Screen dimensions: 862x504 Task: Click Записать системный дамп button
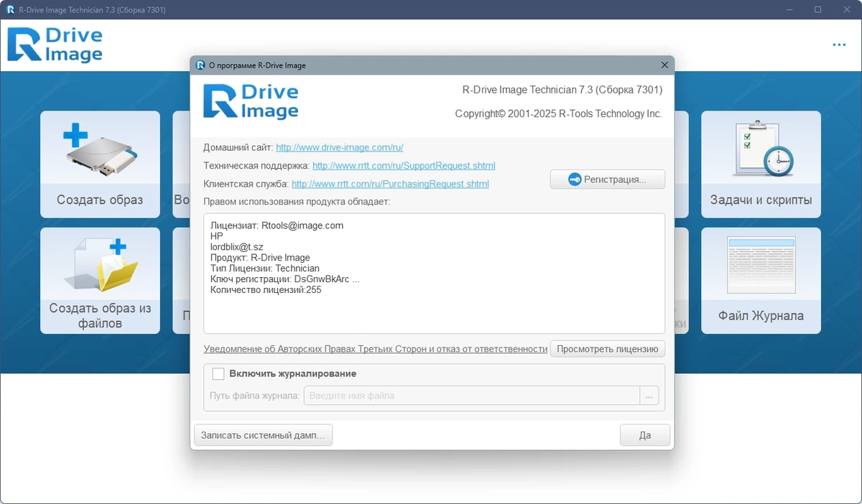click(x=263, y=435)
